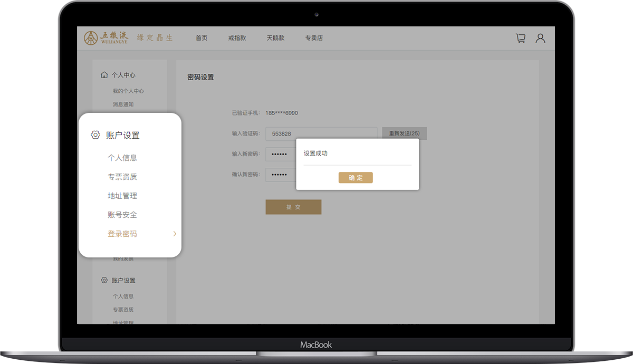
Task: Open the 天鹅款 navigation item
Action: pos(275,38)
